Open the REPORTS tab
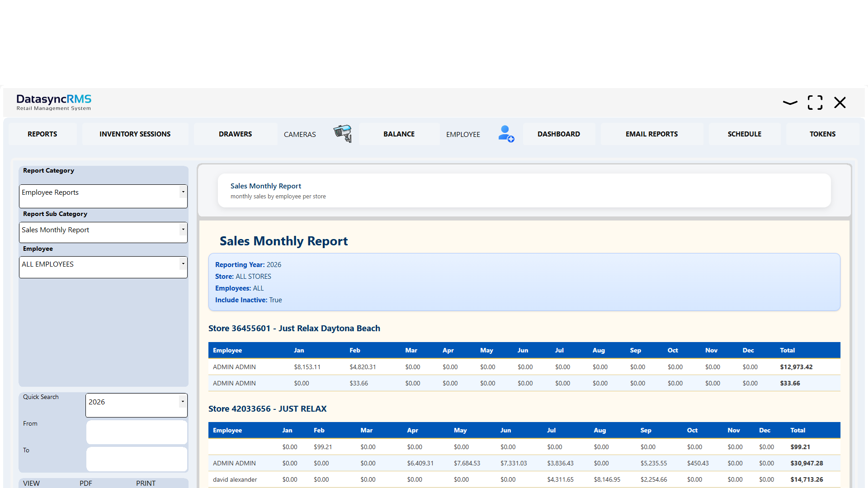This screenshot has width=868, height=488. [42, 134]
